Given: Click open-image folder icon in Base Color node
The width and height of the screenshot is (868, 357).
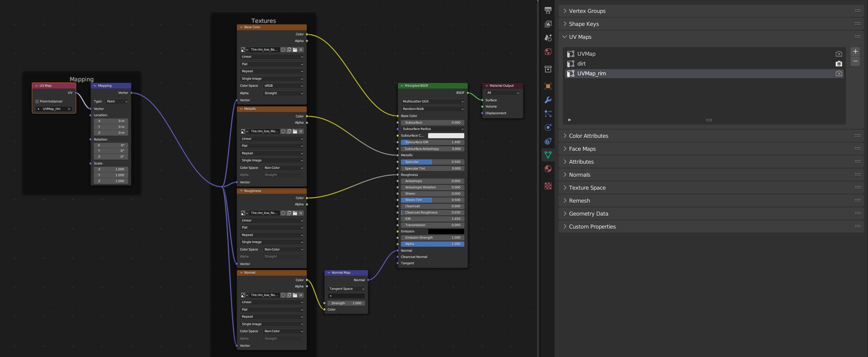Looking at the screenshot, I should click(295, 50).
